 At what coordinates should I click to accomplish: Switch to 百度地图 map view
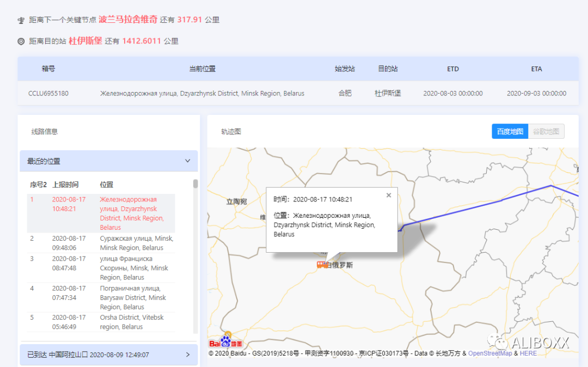510,131
